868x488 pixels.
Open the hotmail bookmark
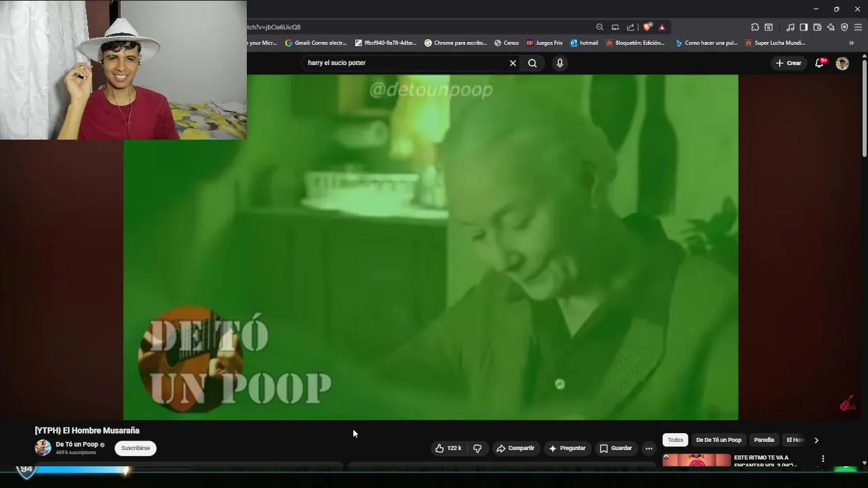585,43
